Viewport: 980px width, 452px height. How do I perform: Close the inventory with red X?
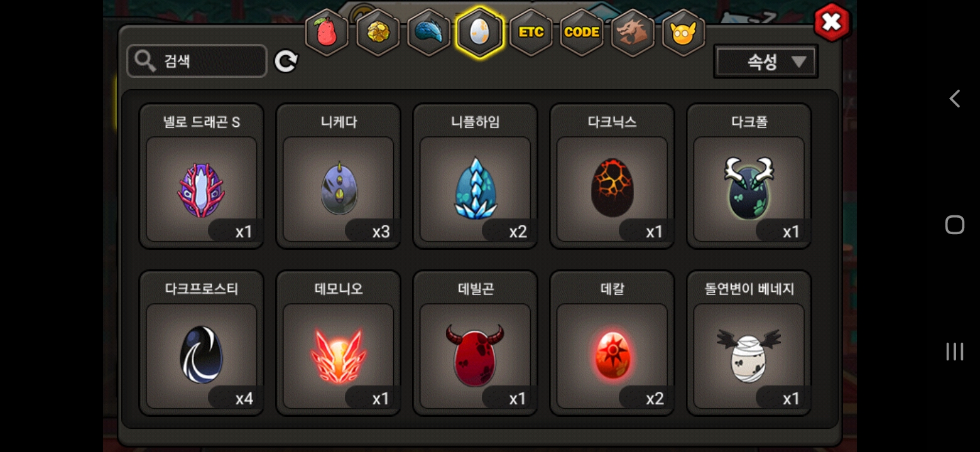tap(832, 23)
